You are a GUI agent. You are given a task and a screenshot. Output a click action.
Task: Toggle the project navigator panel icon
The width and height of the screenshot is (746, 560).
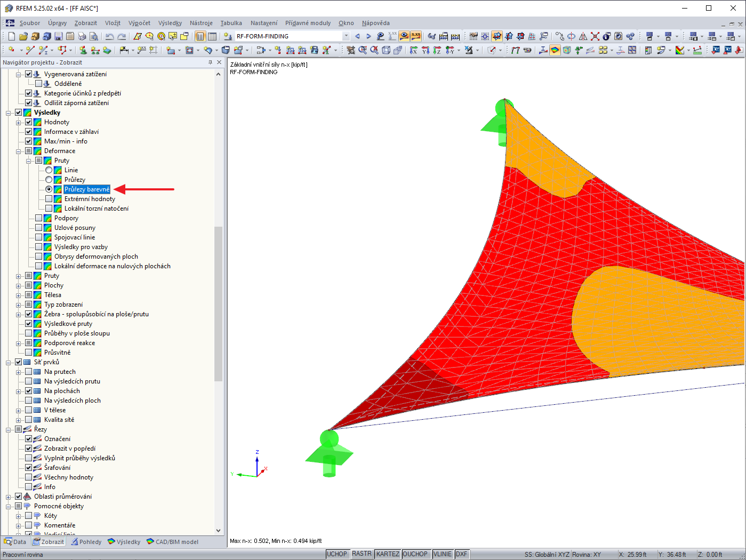[200, 36]
